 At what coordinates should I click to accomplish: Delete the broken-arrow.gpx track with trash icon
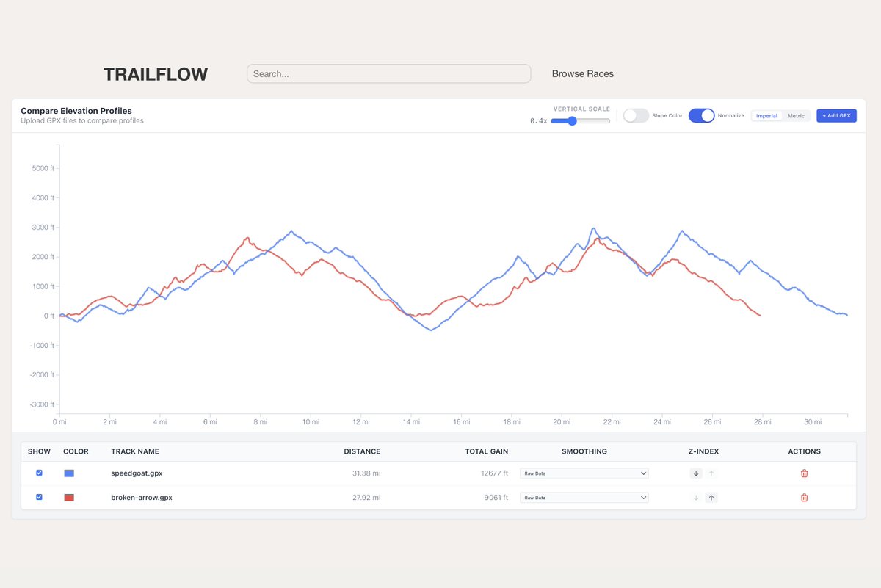804,498
